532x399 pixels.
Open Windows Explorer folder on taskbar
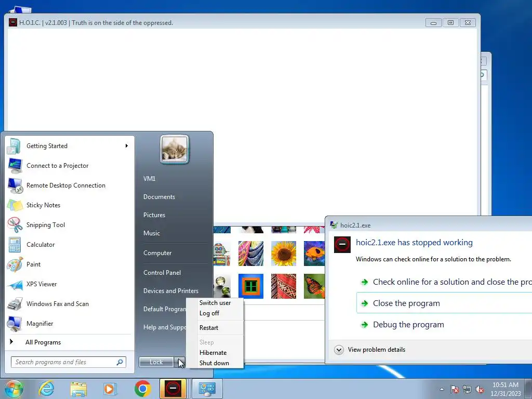pyautogui.click(x=78, y=389)
